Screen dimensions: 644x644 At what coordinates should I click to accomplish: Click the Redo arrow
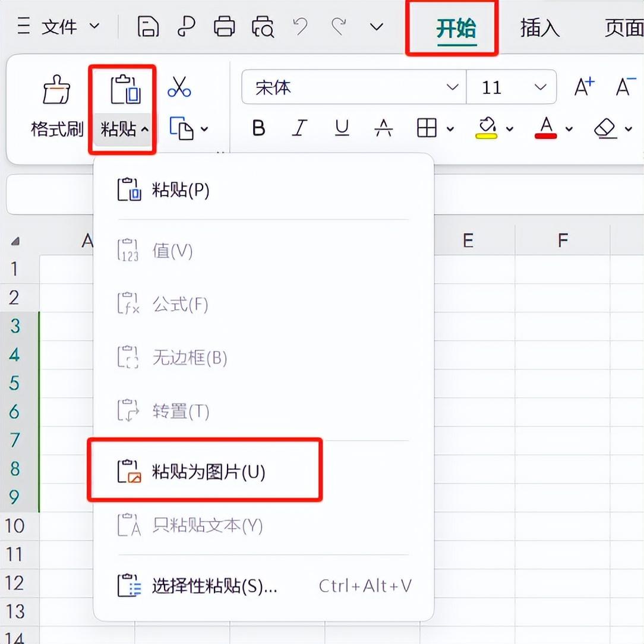[339, 27]
